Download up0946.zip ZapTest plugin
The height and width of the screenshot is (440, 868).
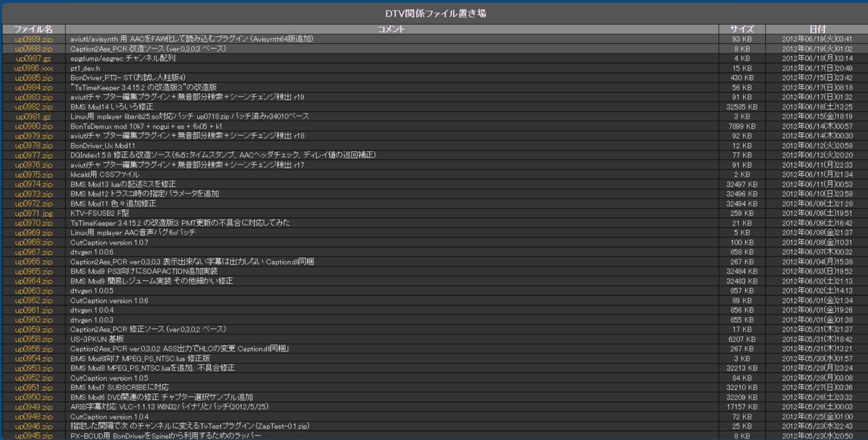tap(34, 426)
